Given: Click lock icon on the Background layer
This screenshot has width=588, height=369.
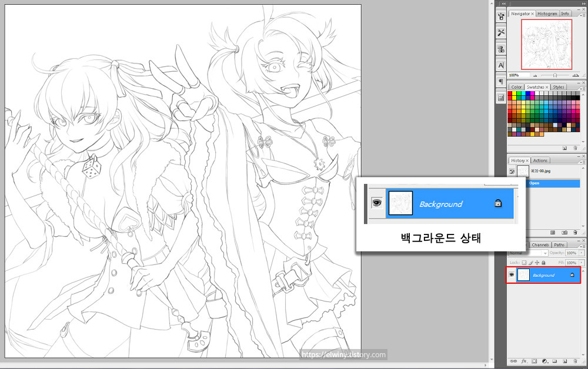Looking at the screenshot, I should tap(572, 275).
